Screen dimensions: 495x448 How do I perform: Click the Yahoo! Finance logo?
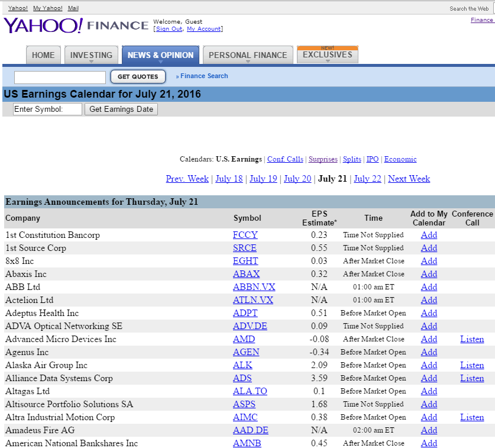tap(76, 25)
